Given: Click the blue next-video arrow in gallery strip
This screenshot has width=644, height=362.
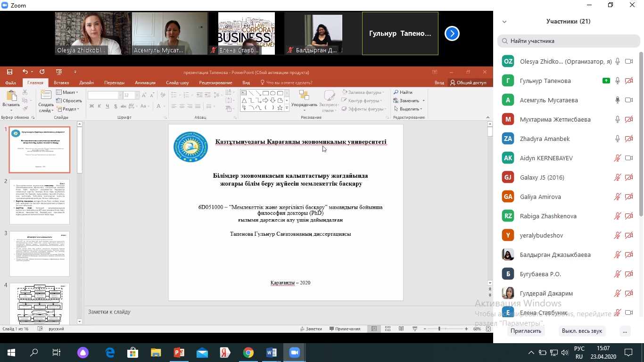Looking at the screenshot, I should coord(452,33).
